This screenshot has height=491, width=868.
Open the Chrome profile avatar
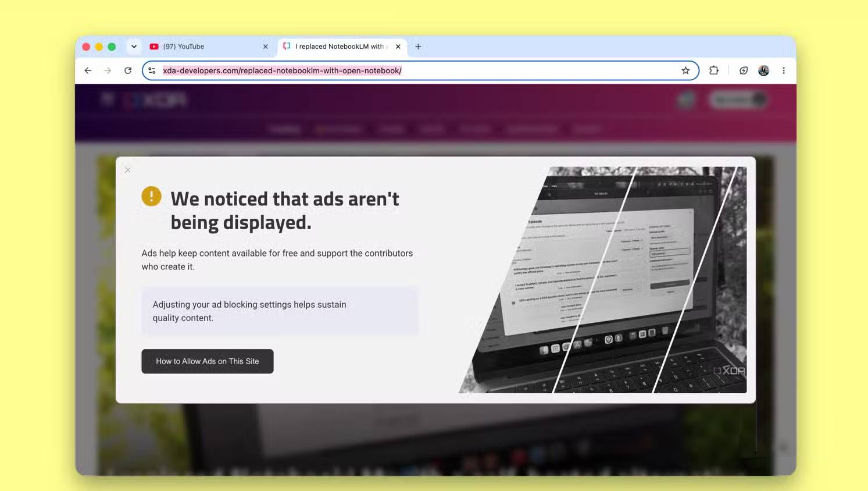tap(764, 70)
